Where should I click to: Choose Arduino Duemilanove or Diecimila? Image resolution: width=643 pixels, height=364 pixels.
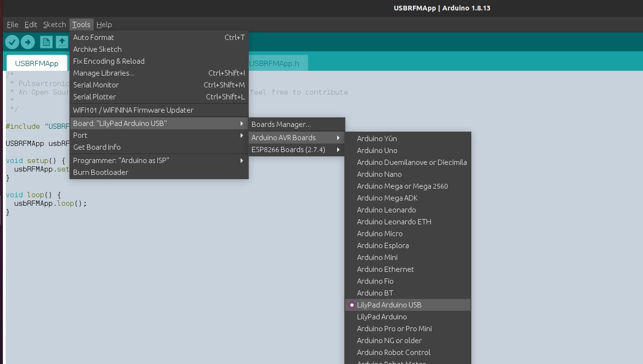[408, 163]
